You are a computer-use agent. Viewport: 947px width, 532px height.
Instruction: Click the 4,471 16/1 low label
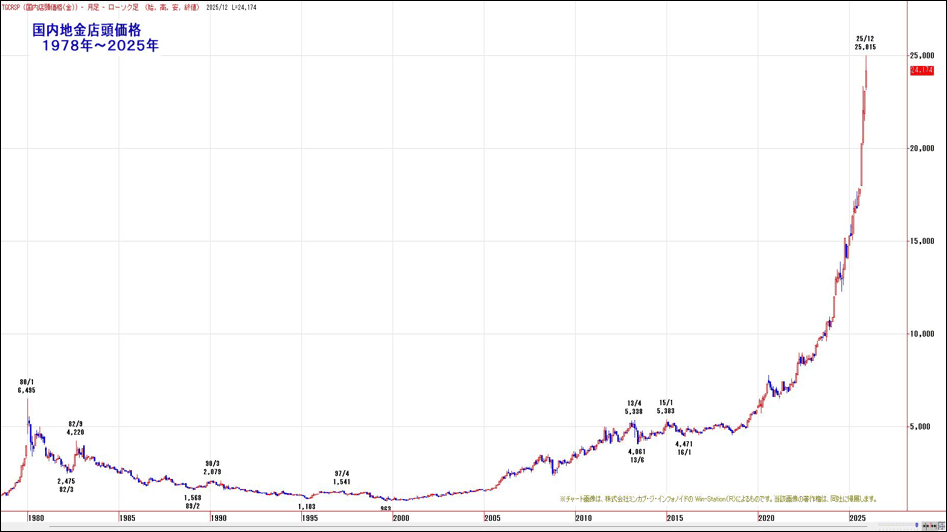click(x=684, y=448)
